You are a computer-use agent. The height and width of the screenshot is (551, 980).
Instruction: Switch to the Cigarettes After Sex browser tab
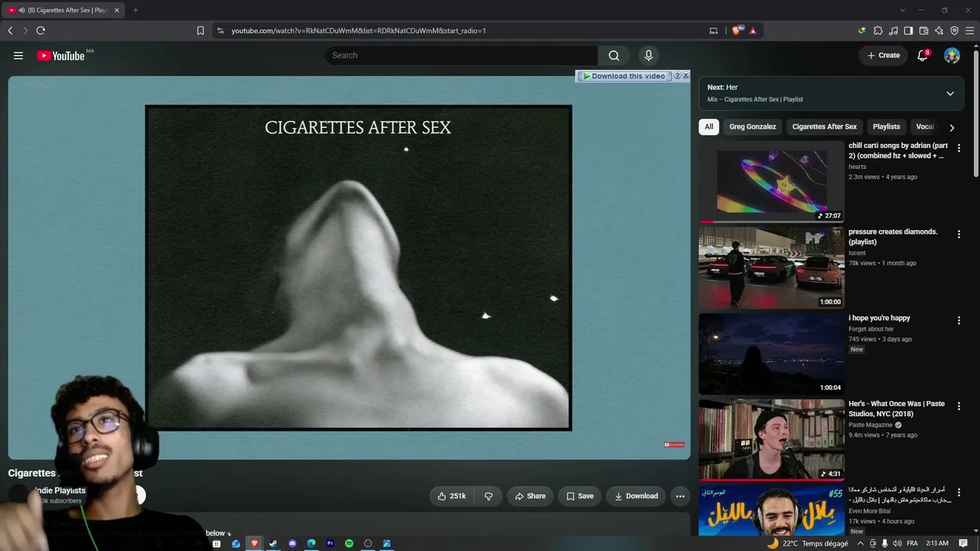click(64, 10)
